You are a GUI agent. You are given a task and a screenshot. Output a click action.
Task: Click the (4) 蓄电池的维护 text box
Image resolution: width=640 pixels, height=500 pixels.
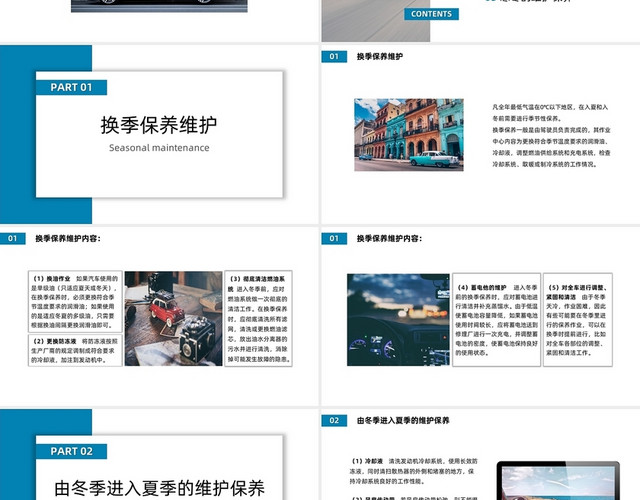click(496, 320)
